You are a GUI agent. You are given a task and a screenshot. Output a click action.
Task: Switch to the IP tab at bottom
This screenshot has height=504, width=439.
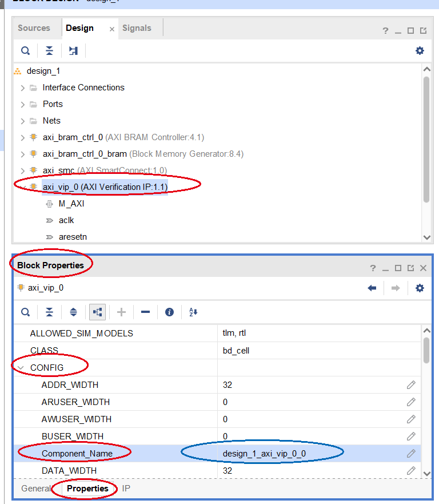(126, 489)
